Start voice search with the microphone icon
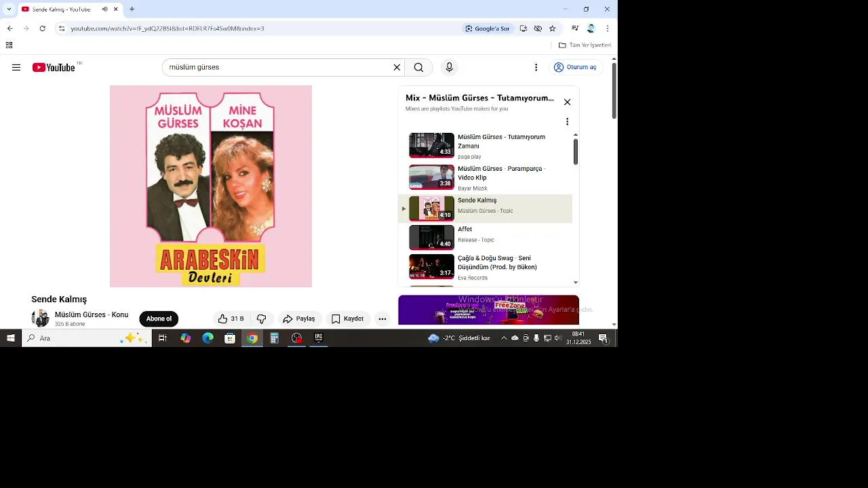Viewport: 868px width, 488px height. [x=449, y=67]
